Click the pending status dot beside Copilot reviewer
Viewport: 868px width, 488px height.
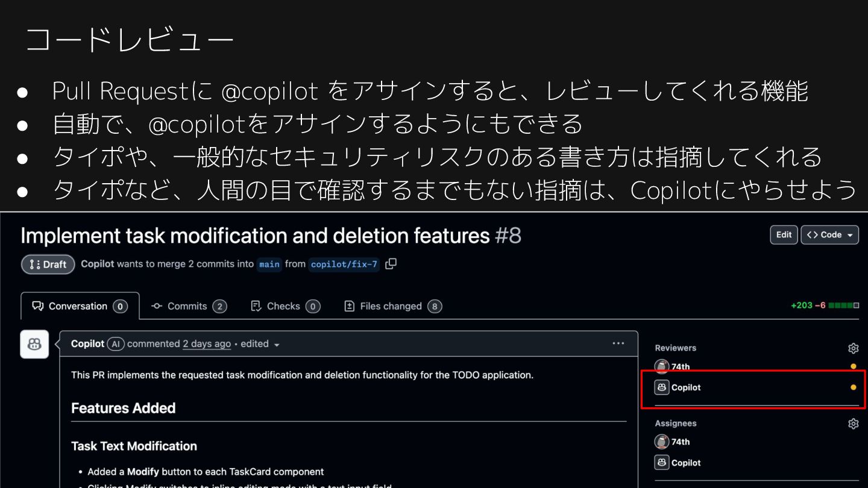click(x=853, y=387)
